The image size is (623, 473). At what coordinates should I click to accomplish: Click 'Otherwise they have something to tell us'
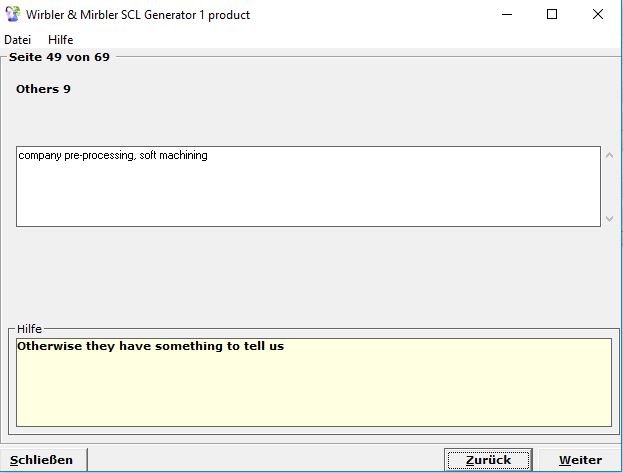(x=150, y=347)
